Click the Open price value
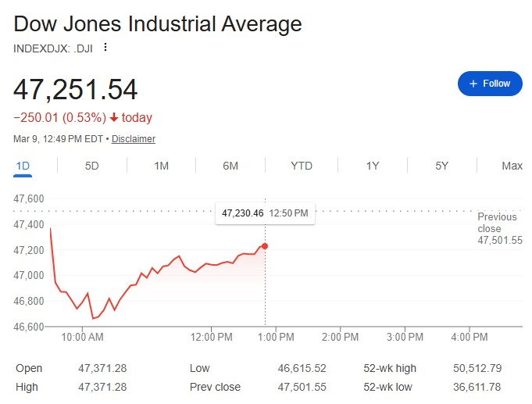532x404 pixels. pyautogui.click(x=102, y=368)
